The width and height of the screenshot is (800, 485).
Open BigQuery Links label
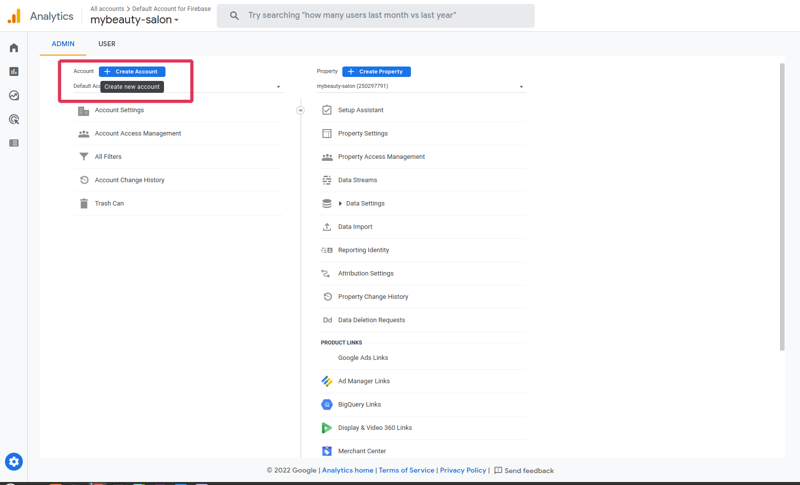[x=359, y=404]
